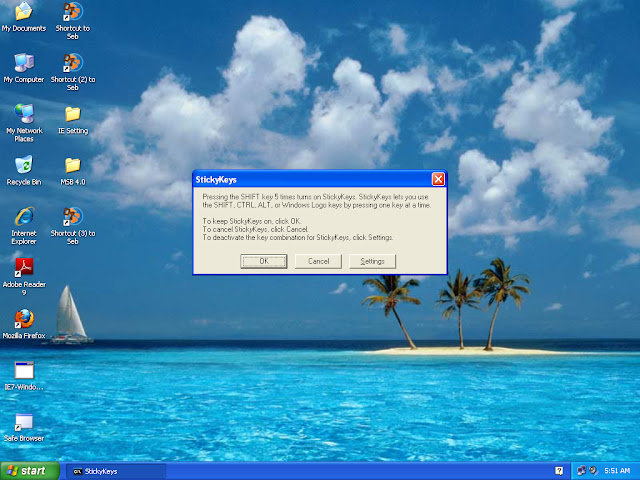Open the Start menu
Viewport: 640px width, 480px height.
30,471
